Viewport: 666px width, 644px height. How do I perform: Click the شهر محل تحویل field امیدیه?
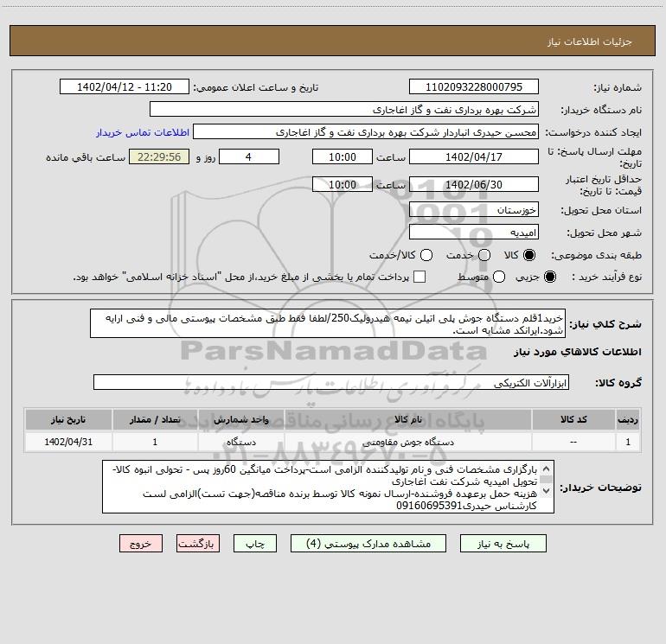(474, 232)
